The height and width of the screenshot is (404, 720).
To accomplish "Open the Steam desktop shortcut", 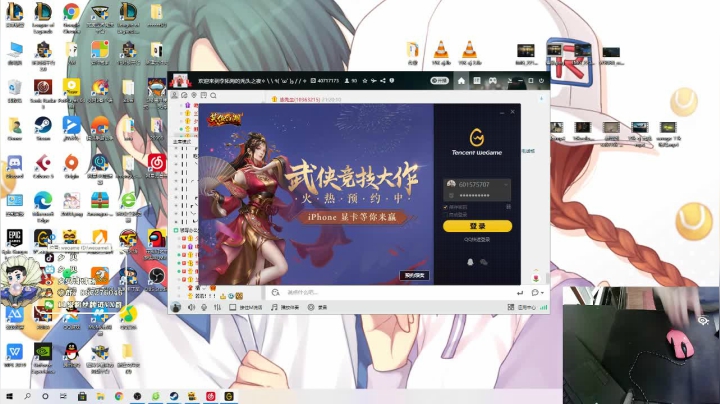I will [x=43, y=128].
